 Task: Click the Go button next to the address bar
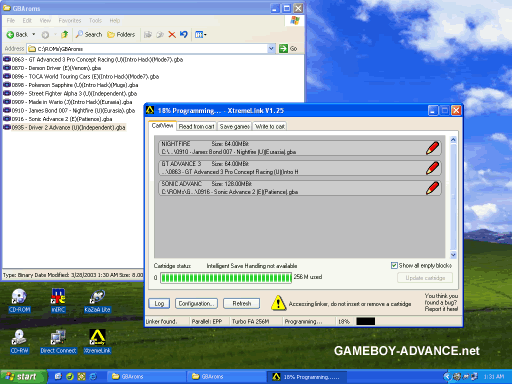pyautogui.click(x=288, y=49)
